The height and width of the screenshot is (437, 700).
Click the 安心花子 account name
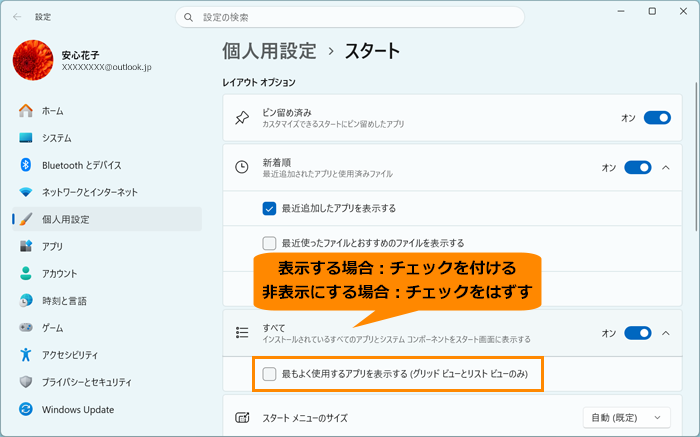click(x=80, y=55)
